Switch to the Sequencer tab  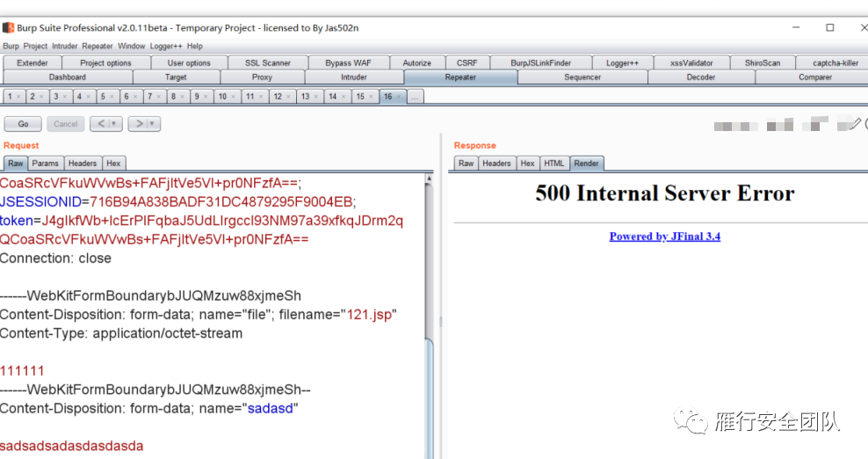click(582, 77)
